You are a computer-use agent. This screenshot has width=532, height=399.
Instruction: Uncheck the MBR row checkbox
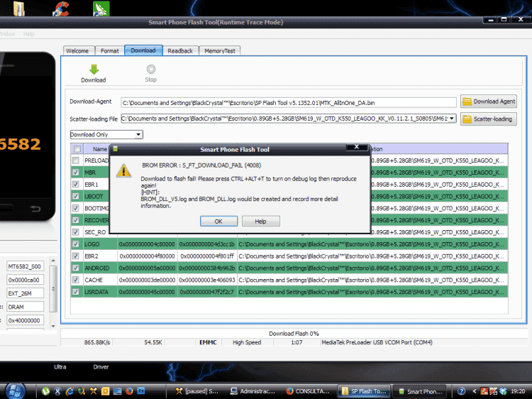point(76,172)
